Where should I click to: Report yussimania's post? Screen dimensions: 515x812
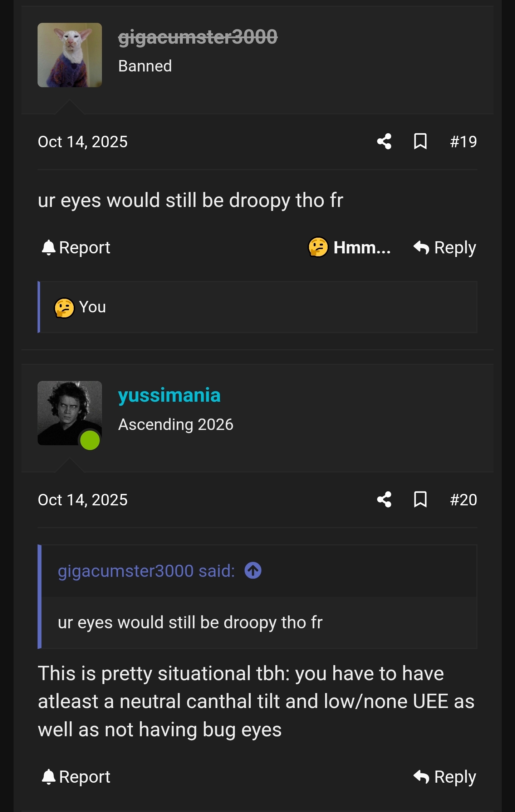click(76, 777)
